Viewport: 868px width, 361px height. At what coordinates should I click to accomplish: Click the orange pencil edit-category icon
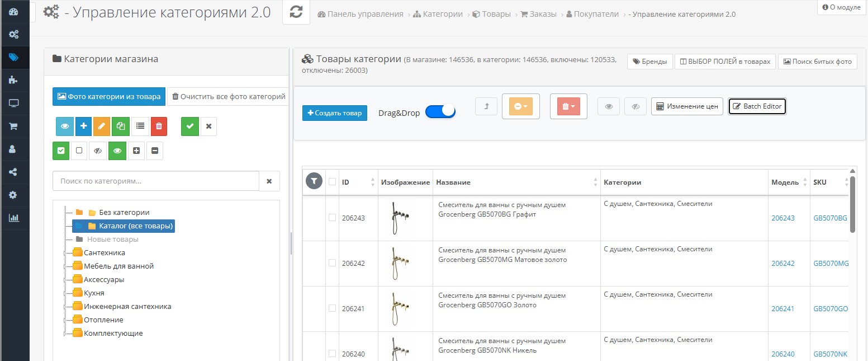102,126
